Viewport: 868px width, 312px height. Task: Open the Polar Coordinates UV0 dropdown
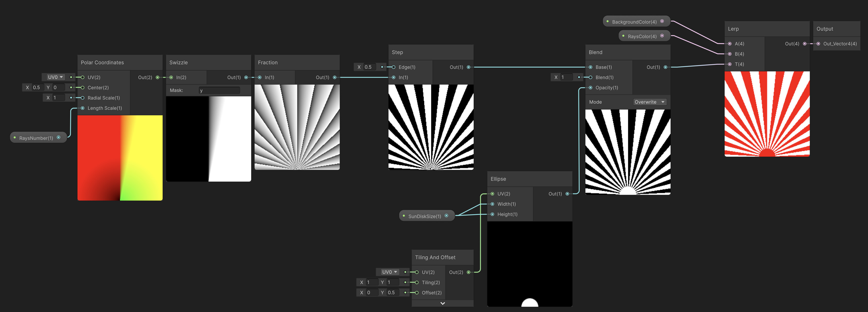coord(55,77)
